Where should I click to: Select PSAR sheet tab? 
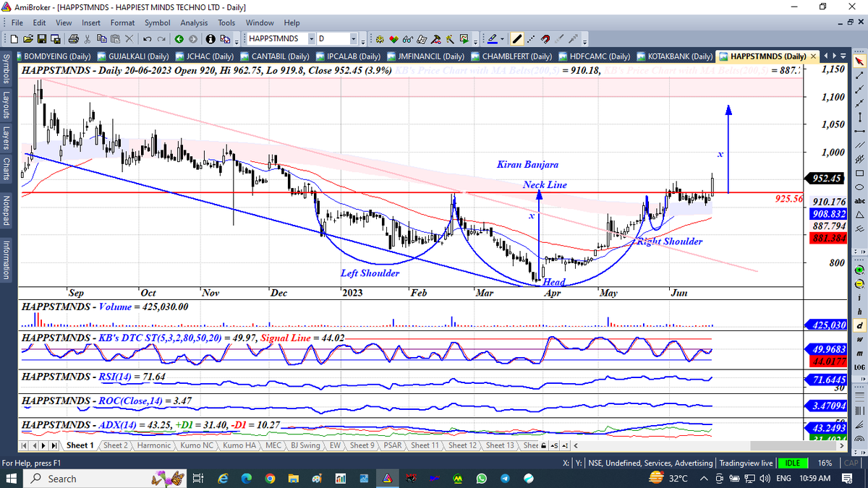coord(393,445)
